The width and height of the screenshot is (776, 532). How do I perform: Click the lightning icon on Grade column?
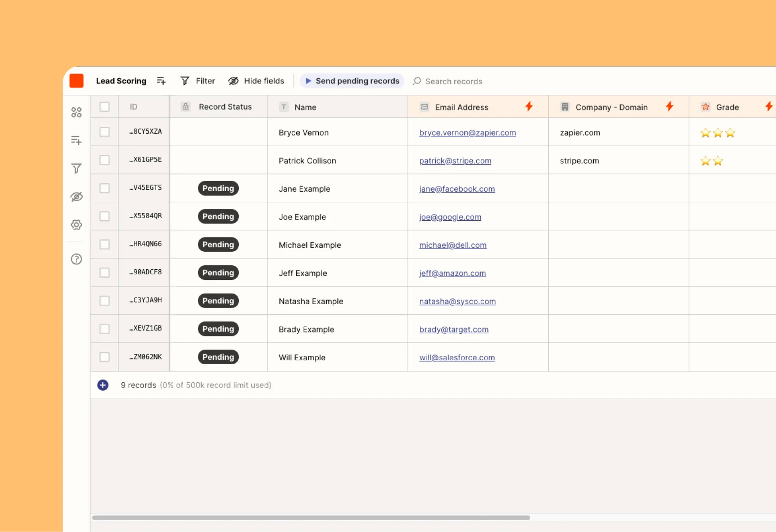pos(770,106)
